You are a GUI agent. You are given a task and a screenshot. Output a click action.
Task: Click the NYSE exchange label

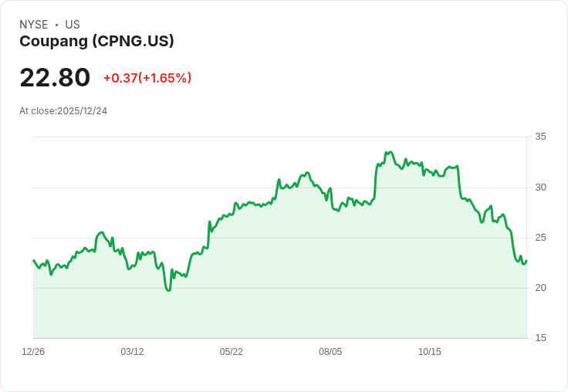[x=34, y=25]
